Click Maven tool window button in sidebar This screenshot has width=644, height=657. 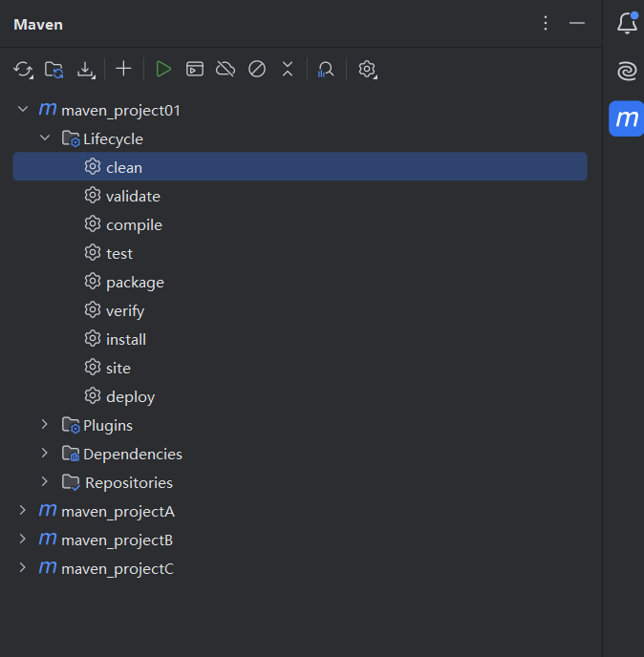point(627,118)
